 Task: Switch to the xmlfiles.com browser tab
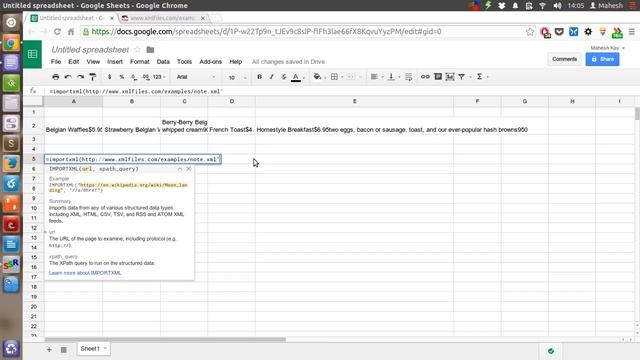pyautogui.click(x=164, y=18)
